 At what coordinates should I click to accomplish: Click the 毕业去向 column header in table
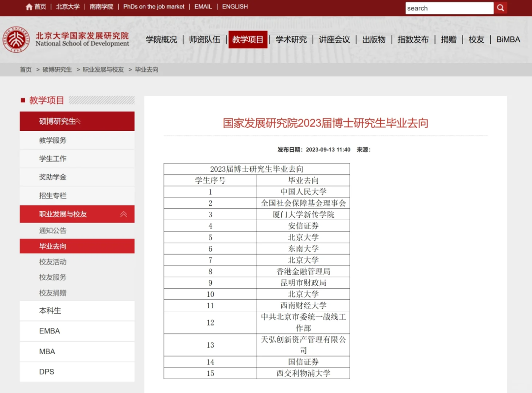[x=303, y=180]
